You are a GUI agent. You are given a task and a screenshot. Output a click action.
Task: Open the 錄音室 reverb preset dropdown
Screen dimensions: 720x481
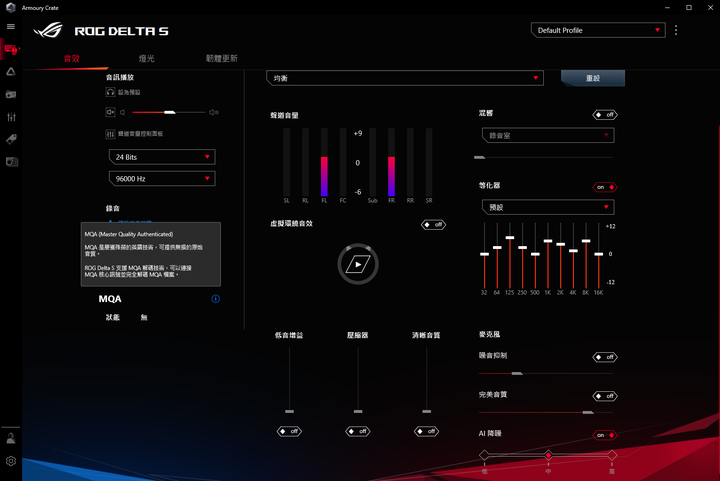coord(548,135)
